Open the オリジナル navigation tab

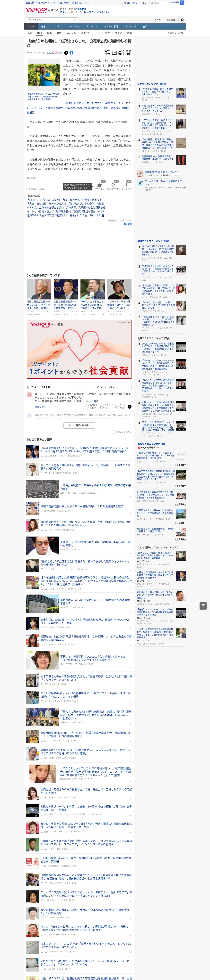tap(92, 27)
